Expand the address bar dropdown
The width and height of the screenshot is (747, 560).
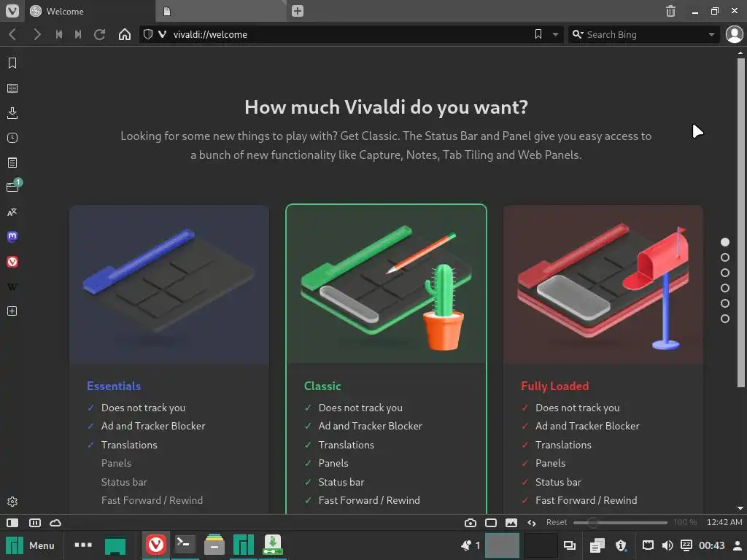(x=555, y=34)
